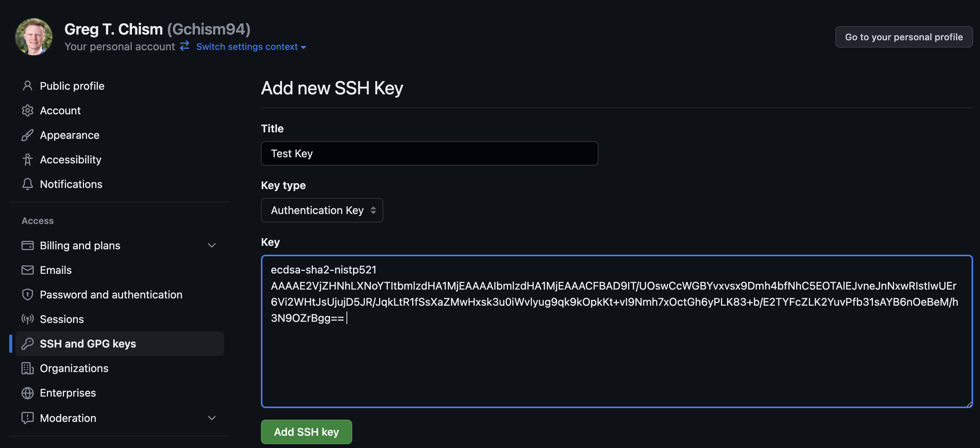Select SSH and GPG keys menu item
Screen dimensions: 980x448
pos(88,344)
